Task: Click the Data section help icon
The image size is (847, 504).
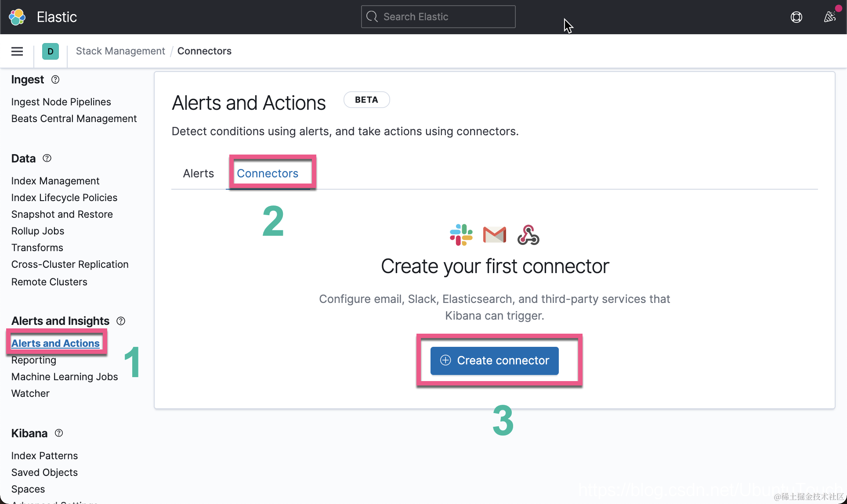Action: pyautogui.click(x=47, y=158)
